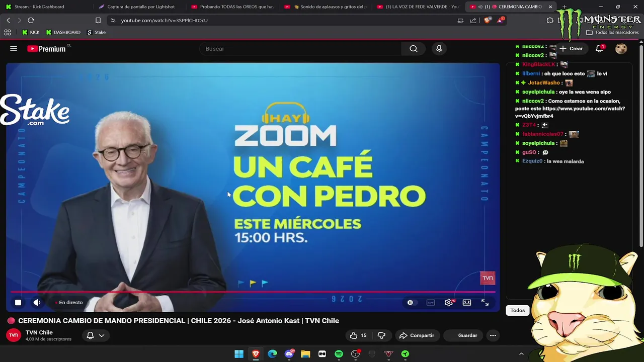Toggle theater mode in the player
This screenshot has width=644, height=362.
coord(467,302)
